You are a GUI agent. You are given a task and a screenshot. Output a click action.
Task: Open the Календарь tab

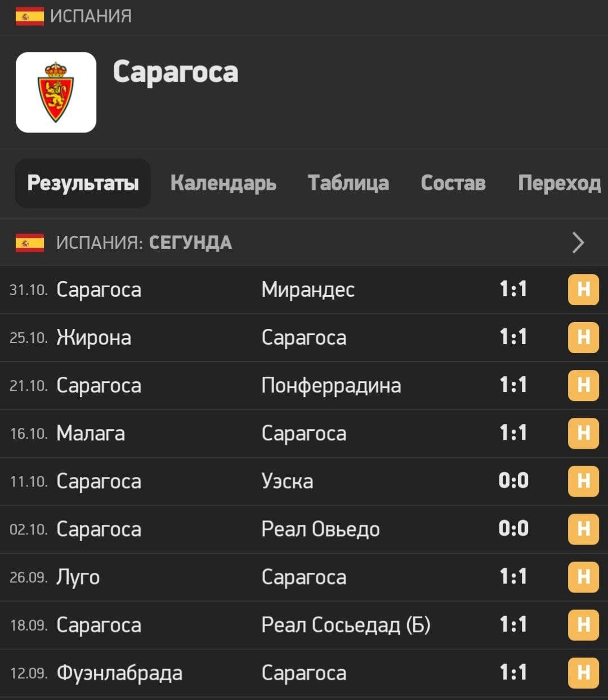click(x=223, y=183)
